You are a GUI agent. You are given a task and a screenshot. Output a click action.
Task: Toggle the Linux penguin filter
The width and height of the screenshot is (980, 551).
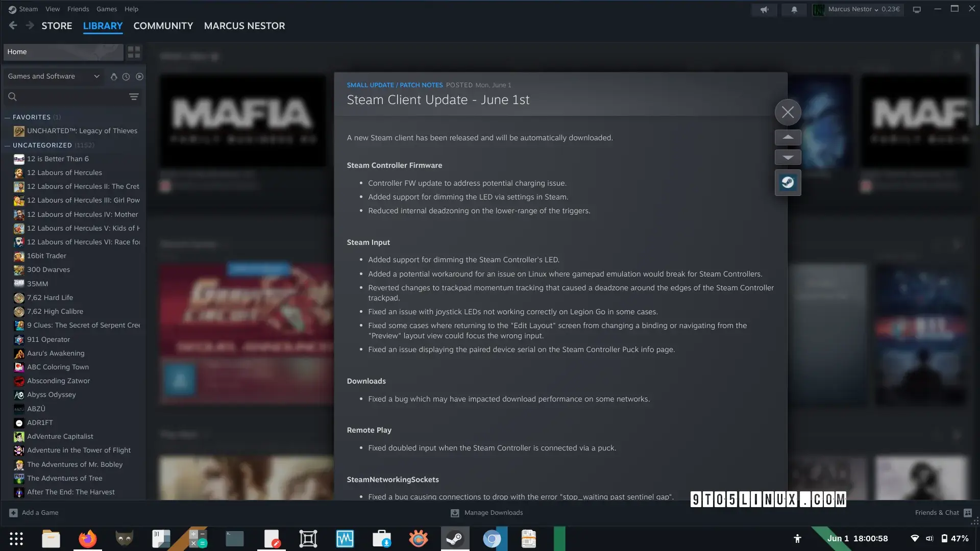point(113,77)
